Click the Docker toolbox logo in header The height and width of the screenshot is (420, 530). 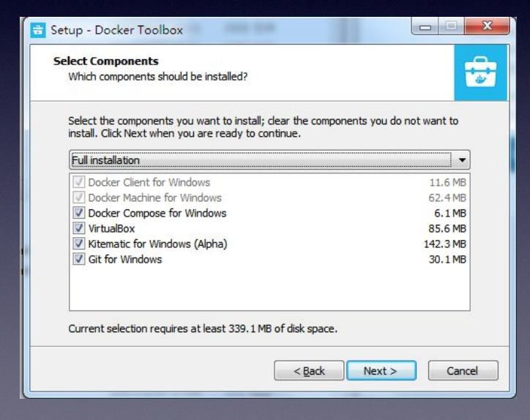480,72
